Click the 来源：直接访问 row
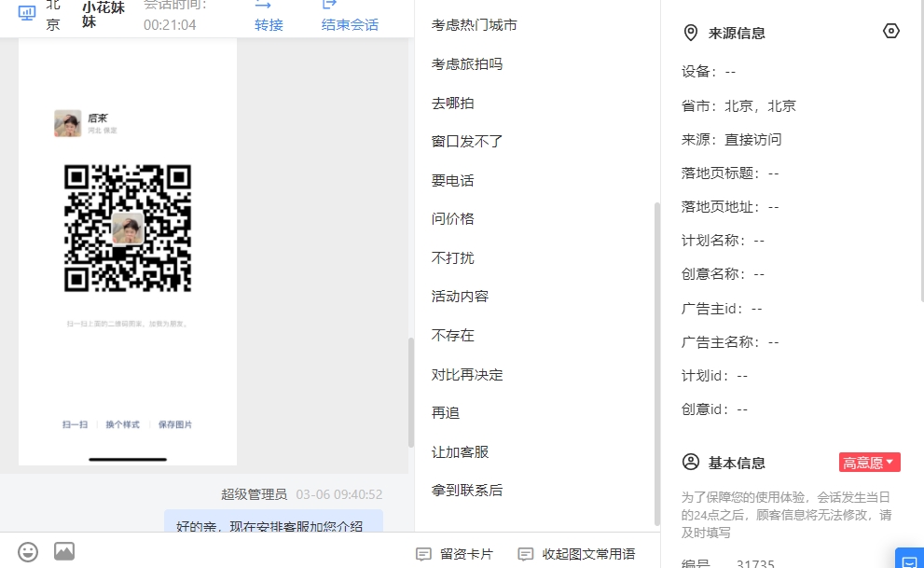 [731, 140]
